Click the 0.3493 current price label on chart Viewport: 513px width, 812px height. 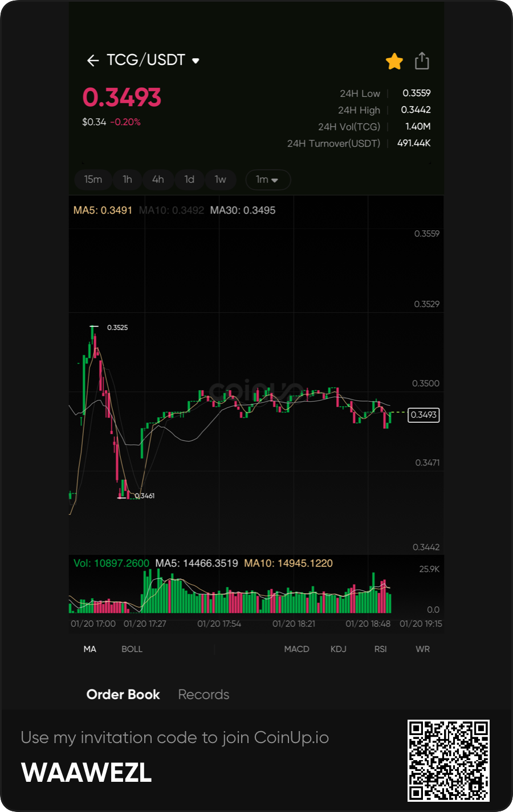pyautogui.click(x=424, y=415)
